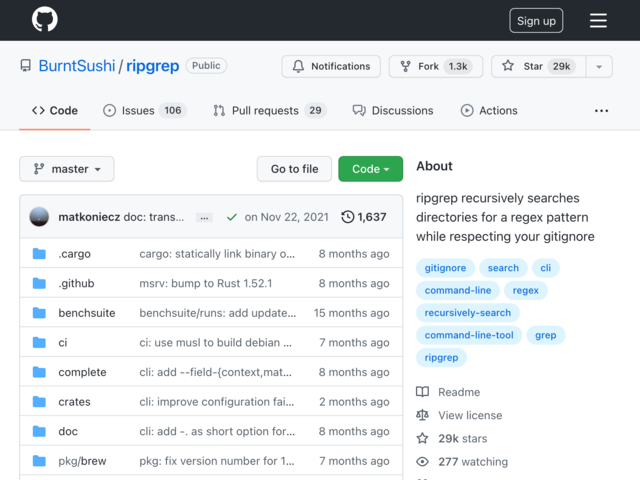Select the gitignore topic tag
The height and width of the screenshot is (480, 640).
click(x=445, y=268)
